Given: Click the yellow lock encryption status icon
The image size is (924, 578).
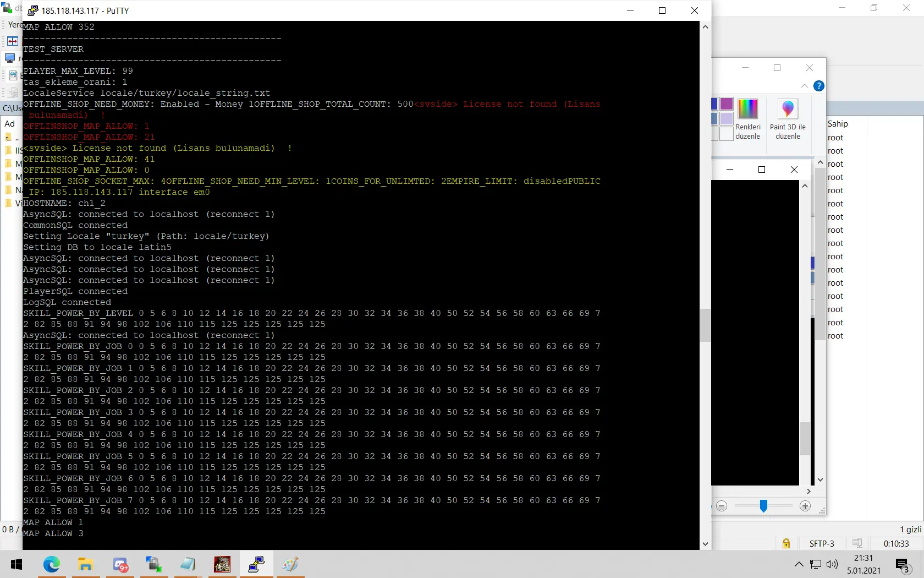Looking at the screenshot, I should click(x=786, y=543).
